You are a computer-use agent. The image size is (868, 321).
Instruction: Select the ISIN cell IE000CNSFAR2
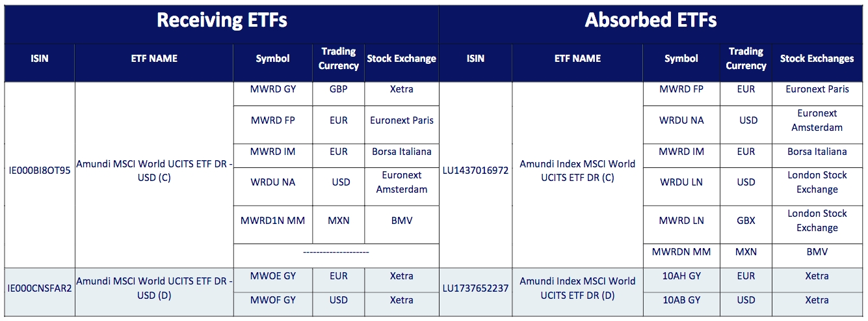[39, 288]
